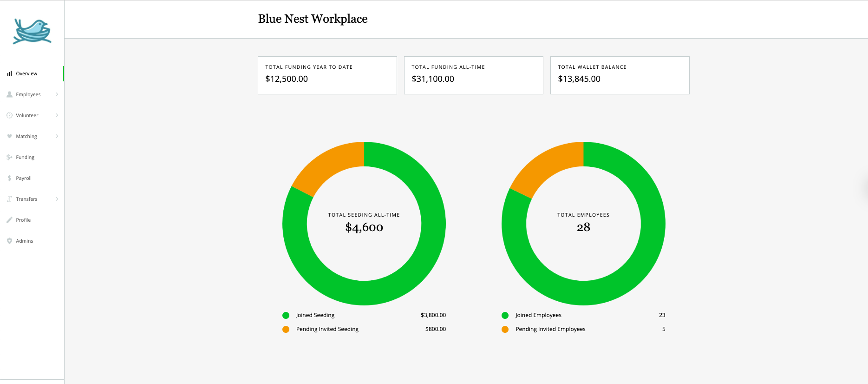Image resolution: width=868 pixels, height=384 pixels.
Task: Click the Blue Nest bird logo
Action: click(x=32, y=32)
